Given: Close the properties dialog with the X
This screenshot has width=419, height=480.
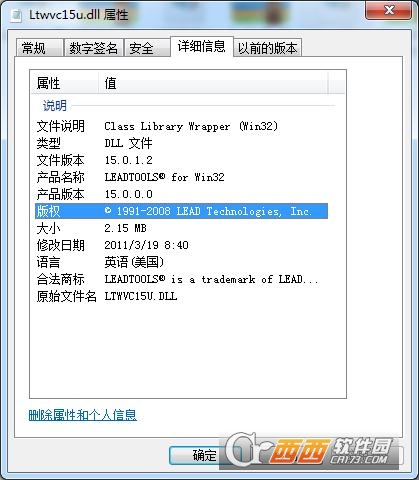Looking at the screenshot, I should pyautogui.click(x=389, y=10).
